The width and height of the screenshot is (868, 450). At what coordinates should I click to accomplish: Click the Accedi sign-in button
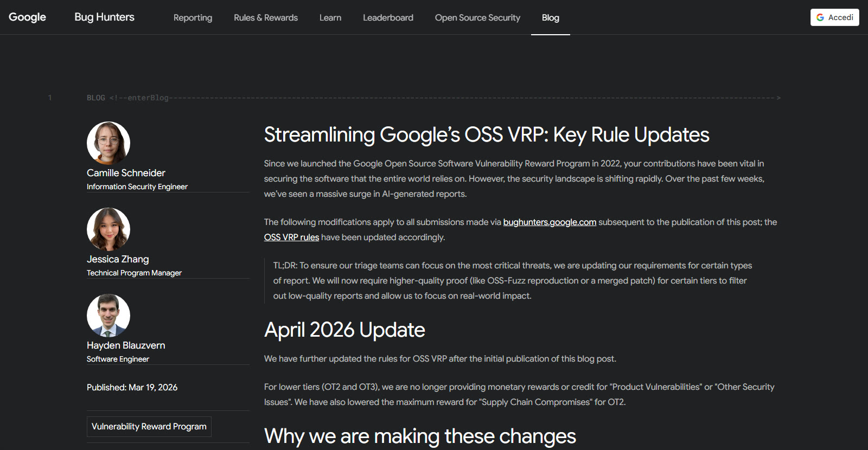tap(834, 17)
